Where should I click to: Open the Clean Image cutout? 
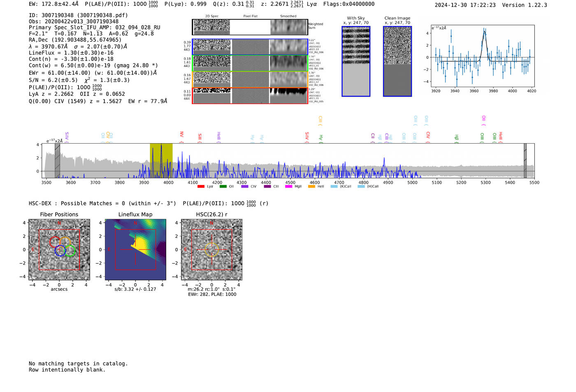point(397,61)
